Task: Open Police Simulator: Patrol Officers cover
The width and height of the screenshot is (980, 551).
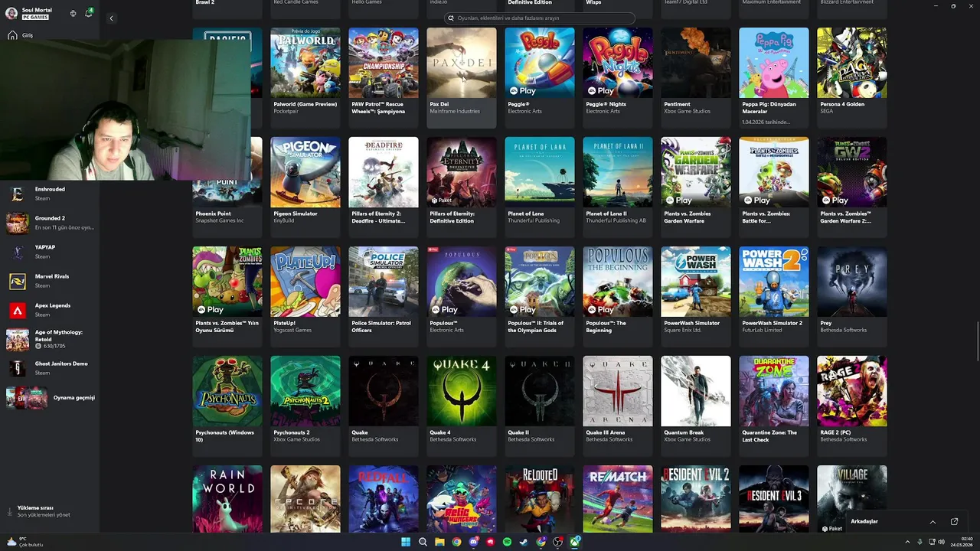Action: click(x=384, y=282)
